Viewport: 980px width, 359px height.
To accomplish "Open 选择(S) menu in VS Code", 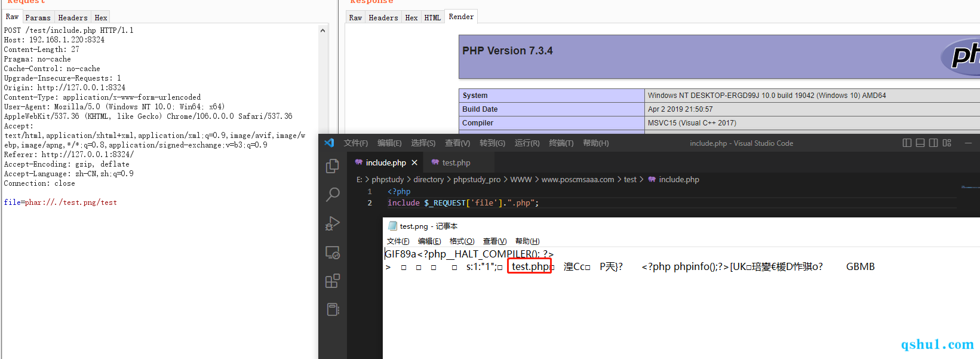I will coord(423,143).
